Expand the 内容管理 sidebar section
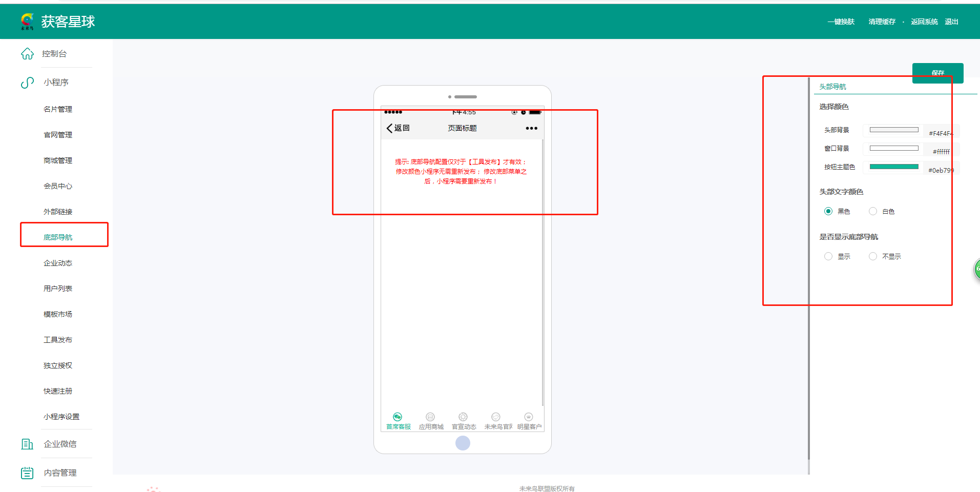Viewport: 980px width, 492px height. pyautogui.click(x=60, y=473)
